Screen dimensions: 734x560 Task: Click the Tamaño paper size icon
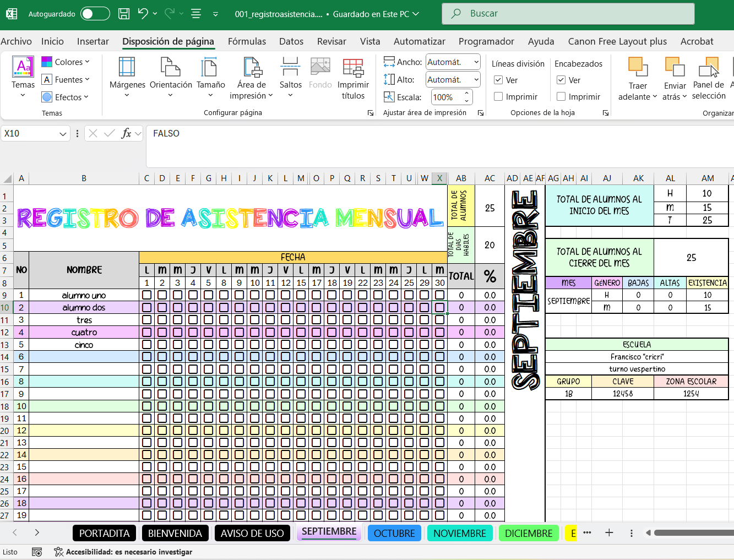210,68
